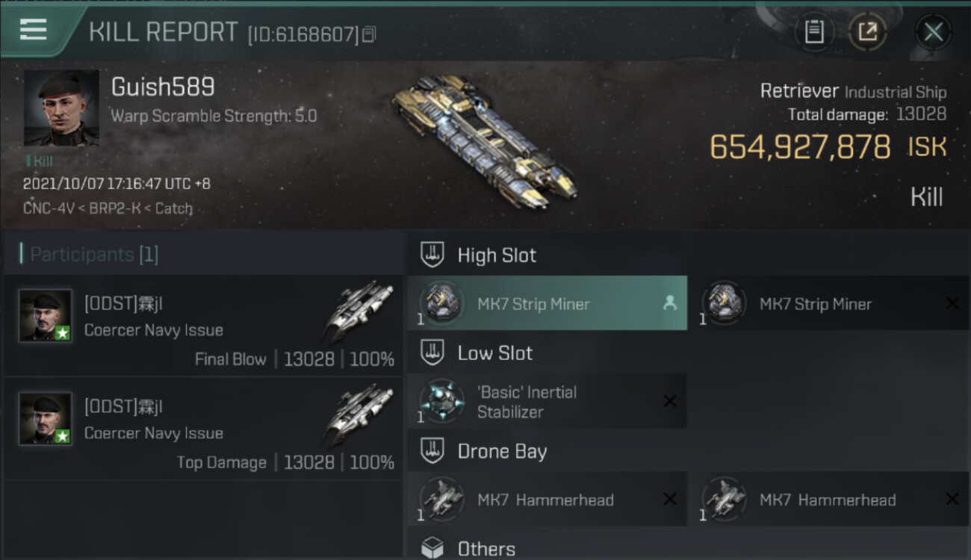Close the kill report window

tap(933, 32)
